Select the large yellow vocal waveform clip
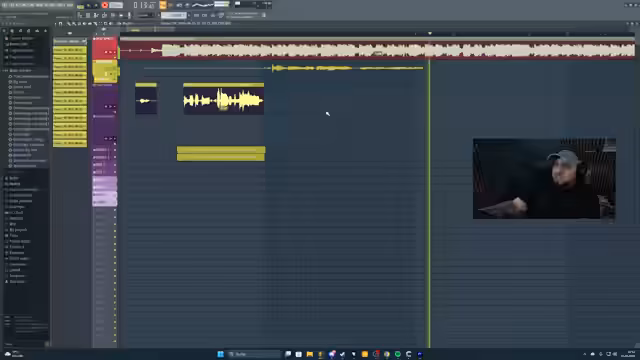The width and height of the screenshot is (640, 360). coord(223,99)
